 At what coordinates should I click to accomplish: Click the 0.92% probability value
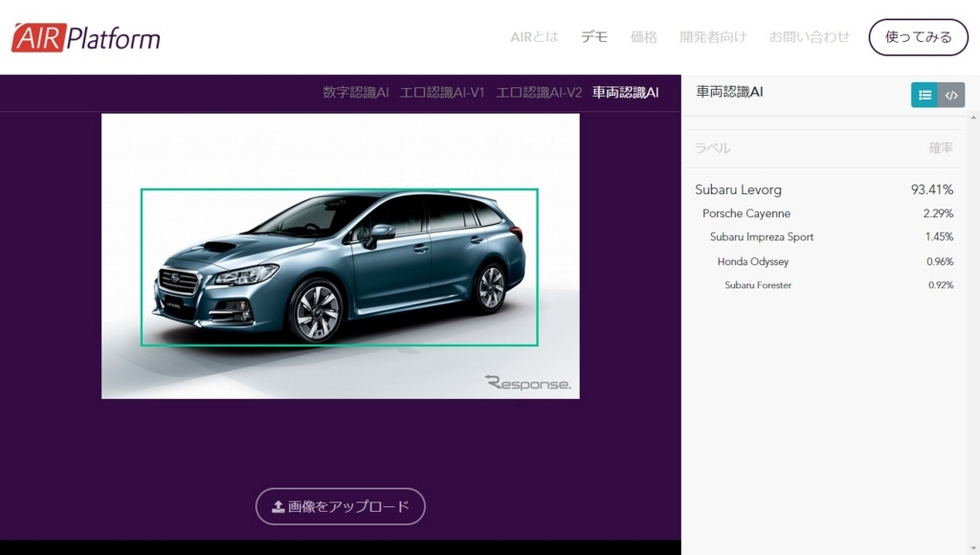click(941, 285)
